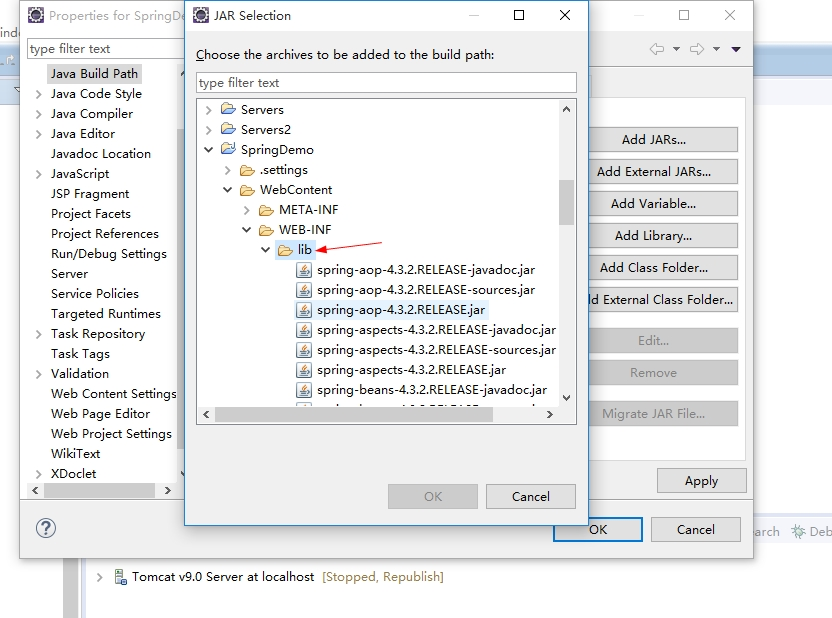
Task: Select spring-beans-4.3.2.RELEASE-javadoc.jar file name
Action: [x=432, y=390]
